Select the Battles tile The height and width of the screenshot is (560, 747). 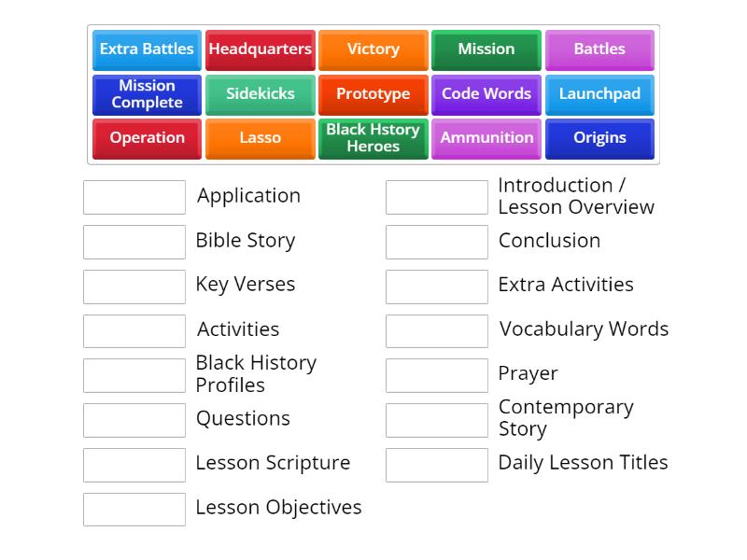[x=600, y=50]
